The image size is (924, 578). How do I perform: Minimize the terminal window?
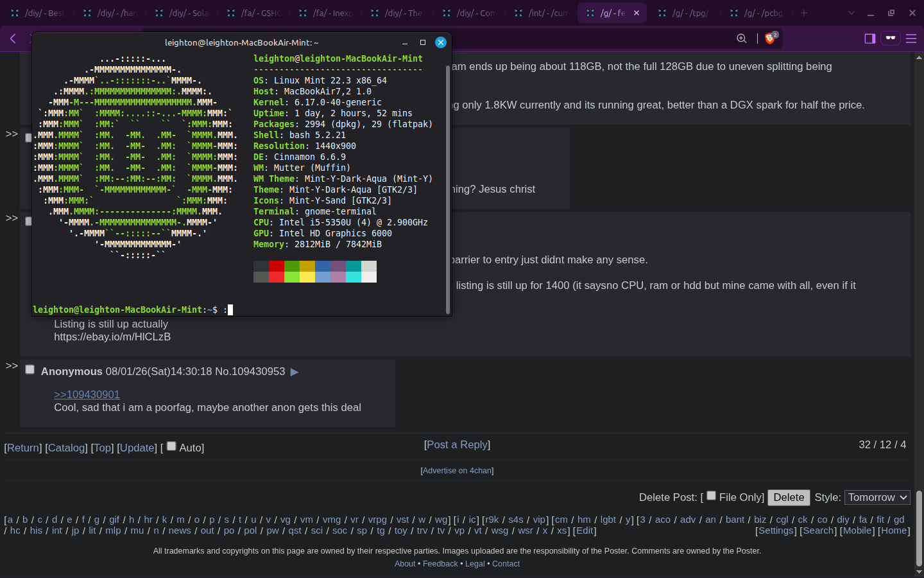405,42
